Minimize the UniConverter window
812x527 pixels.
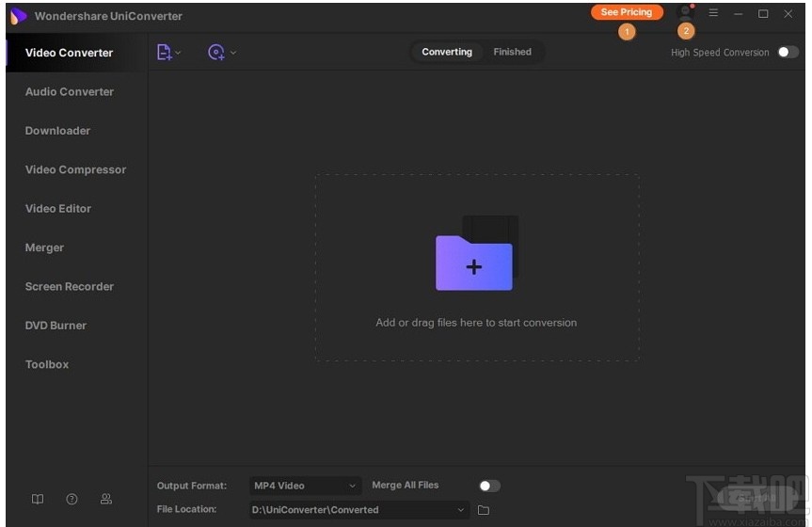739,14
